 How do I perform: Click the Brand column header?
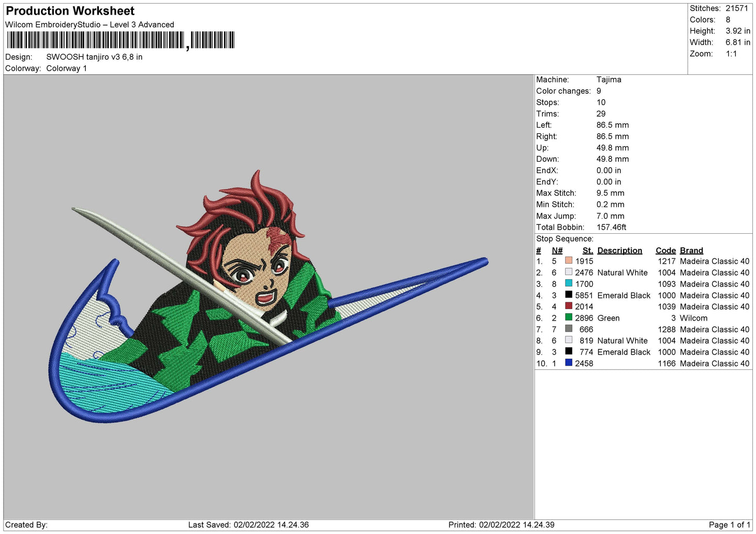pos(691,251)
